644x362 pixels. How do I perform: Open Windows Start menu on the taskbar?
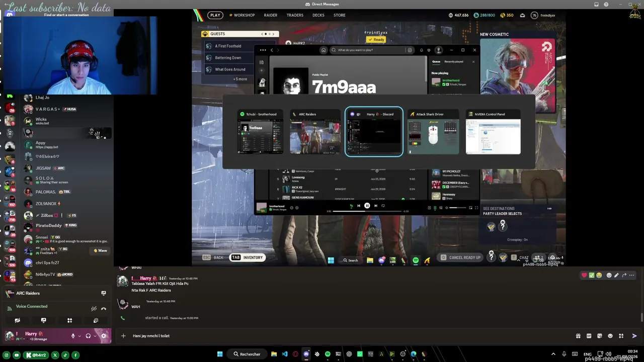pos(220,354)
